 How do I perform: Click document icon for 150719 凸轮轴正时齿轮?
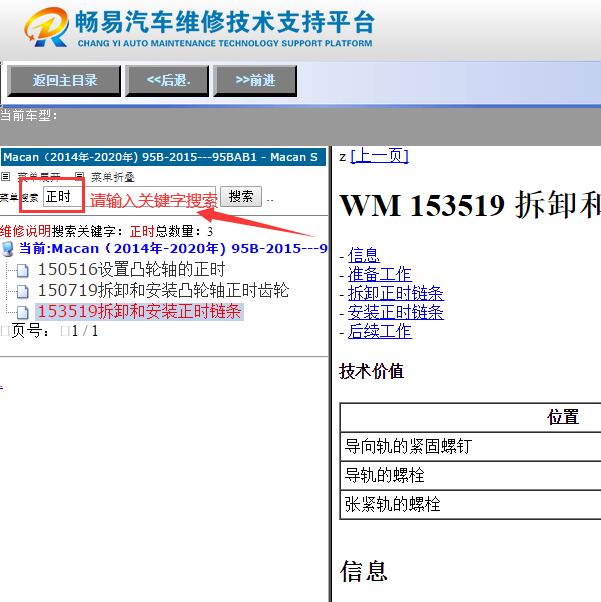click(23, 291)
